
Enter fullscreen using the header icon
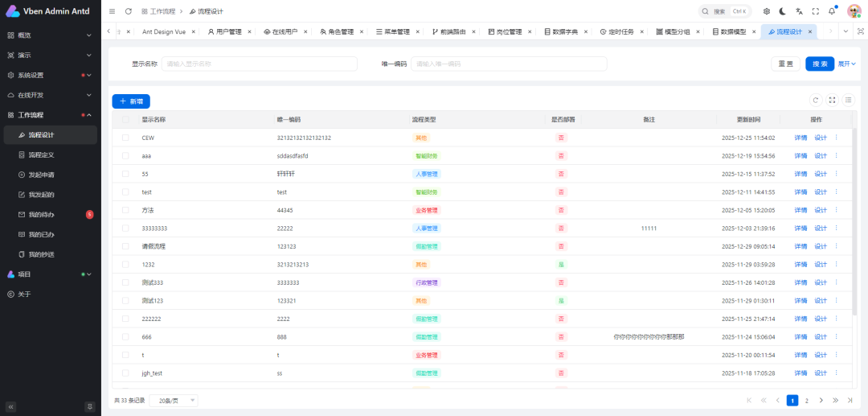(815, 11)
